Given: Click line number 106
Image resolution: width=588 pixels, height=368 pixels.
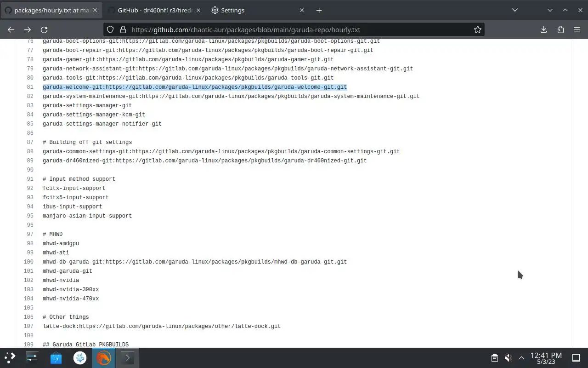Looking at the screenshot, I should coord(28,317).
